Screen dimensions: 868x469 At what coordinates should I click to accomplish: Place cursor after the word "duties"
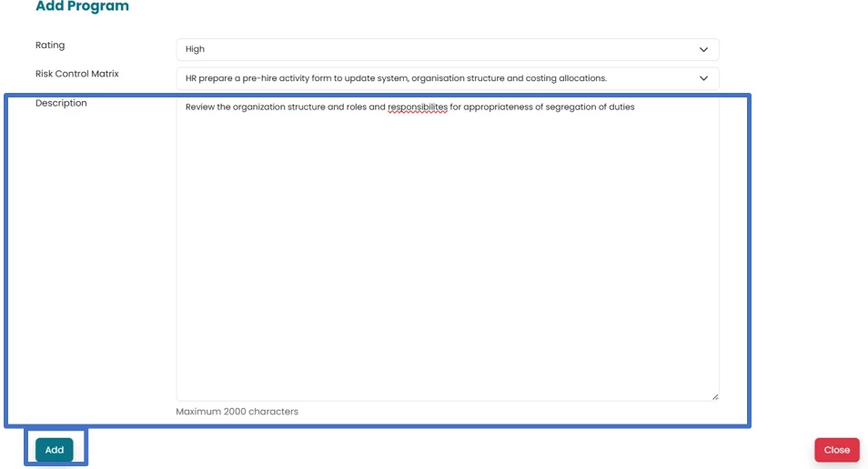pos(635,107)
